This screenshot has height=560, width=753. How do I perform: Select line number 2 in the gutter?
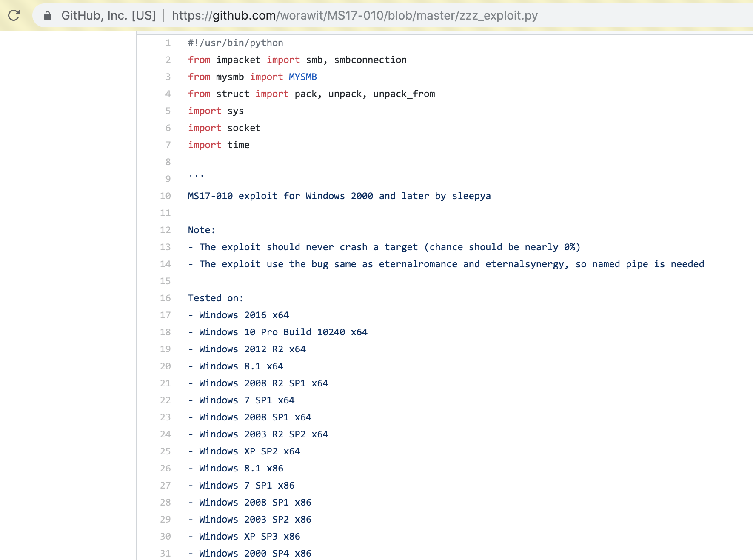(x=168, y=60)
